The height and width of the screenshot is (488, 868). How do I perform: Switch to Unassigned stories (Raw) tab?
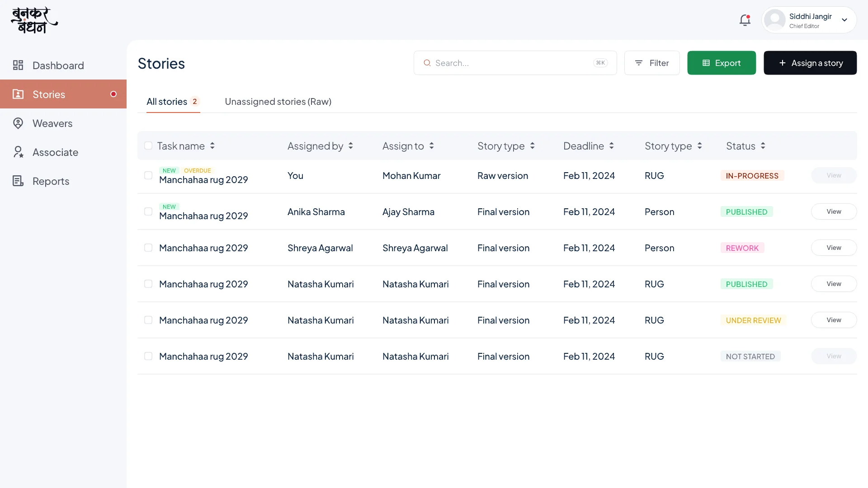point(278,102)
